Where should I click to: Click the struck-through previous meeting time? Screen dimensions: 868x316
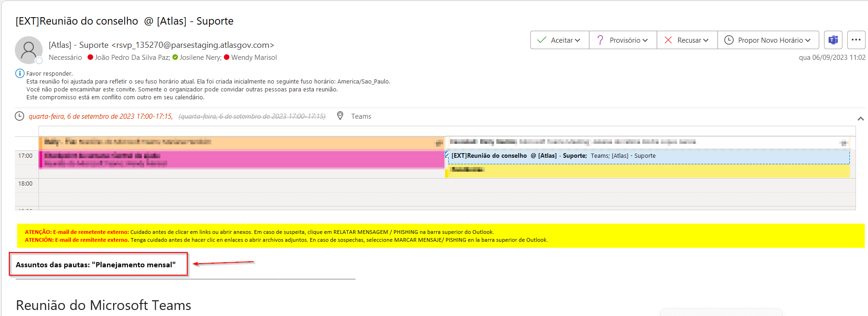(252, 116)
